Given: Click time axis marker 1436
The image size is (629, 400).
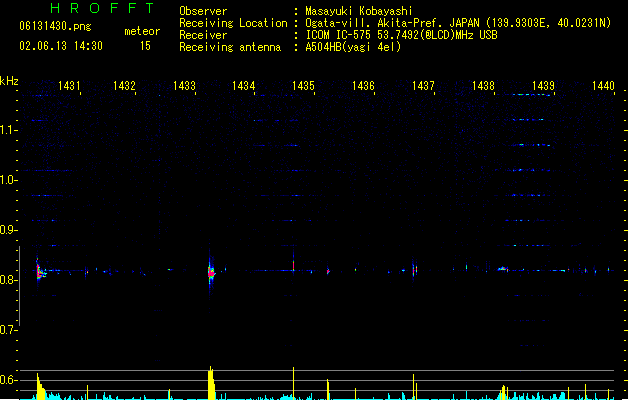Looking at the screenshot, I should [363, 85].
